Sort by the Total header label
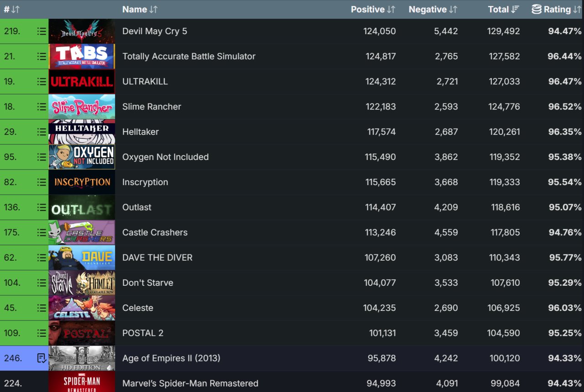Viewport: 584px width, 392px height. tap(498, 9)
